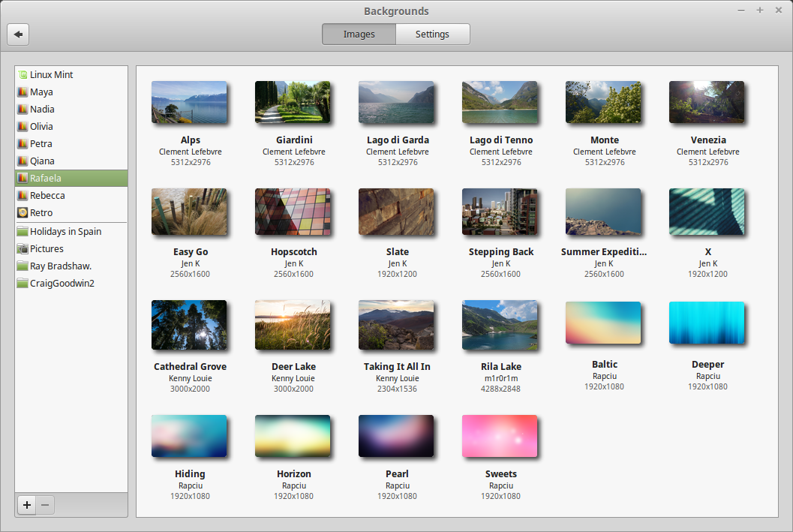Click the Holidays in Spain folder icon
793x532 pixels.
point(23,232)
